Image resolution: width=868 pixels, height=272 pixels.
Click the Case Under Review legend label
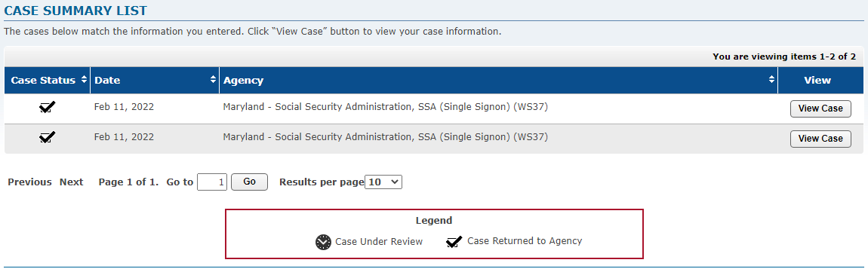379,242
